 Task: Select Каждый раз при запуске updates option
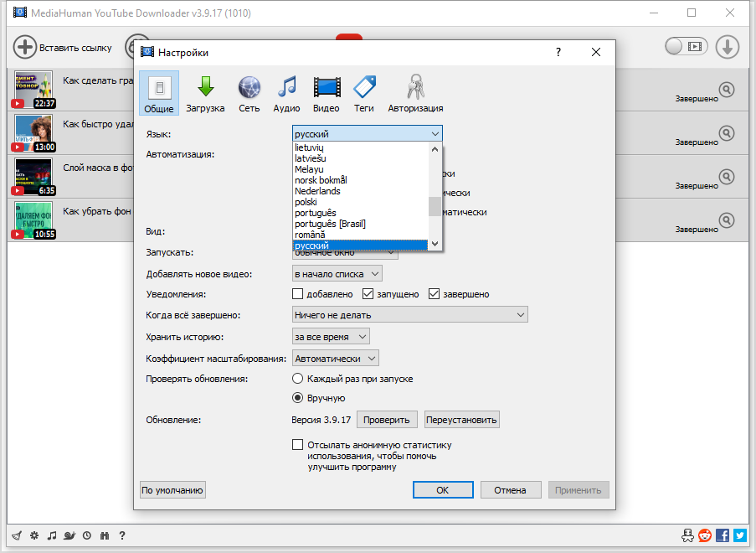point(297,378)
